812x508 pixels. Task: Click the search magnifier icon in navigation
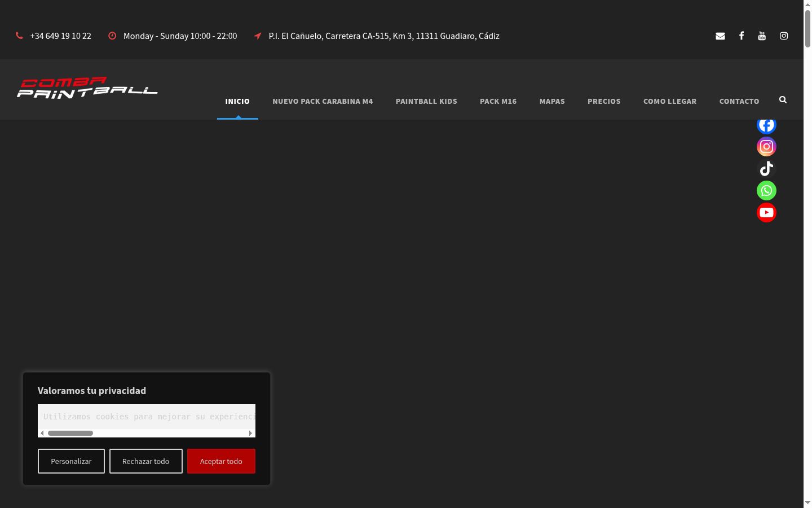[783, 99]
